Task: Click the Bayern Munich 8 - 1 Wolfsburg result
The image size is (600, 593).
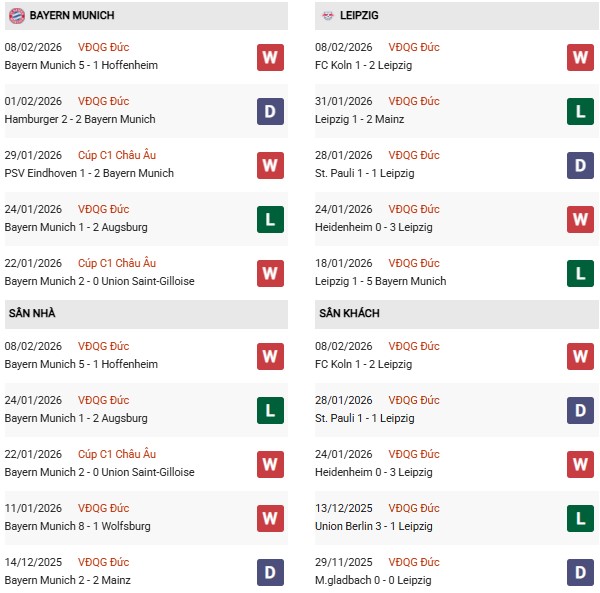Action: [76, 526]
